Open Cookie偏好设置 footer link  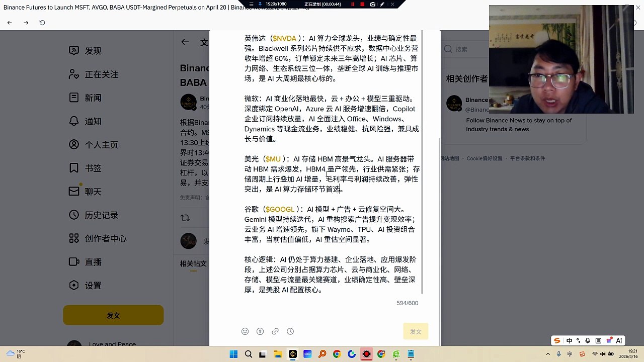tap(484, 158)
